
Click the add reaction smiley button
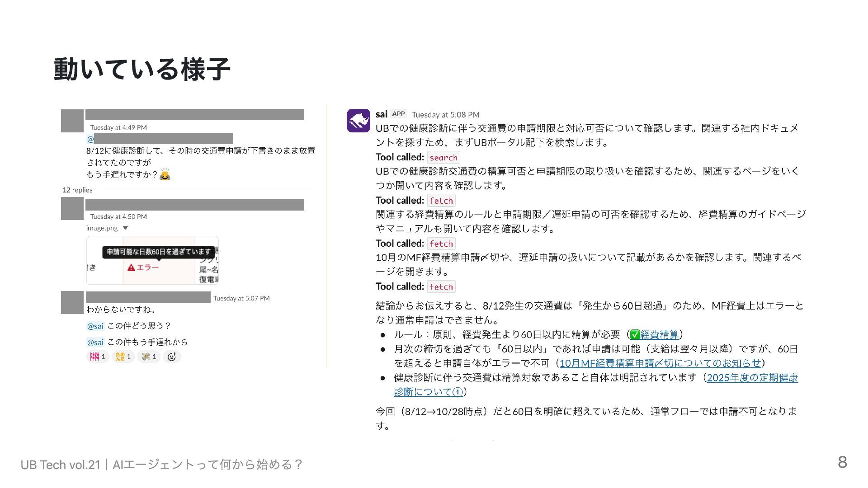172,357
